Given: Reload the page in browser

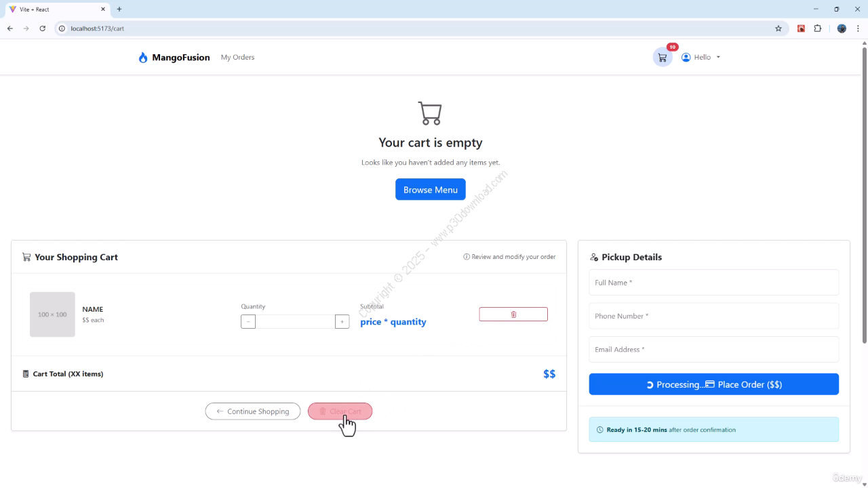Looking at the screenshot, I should (43, 28).
